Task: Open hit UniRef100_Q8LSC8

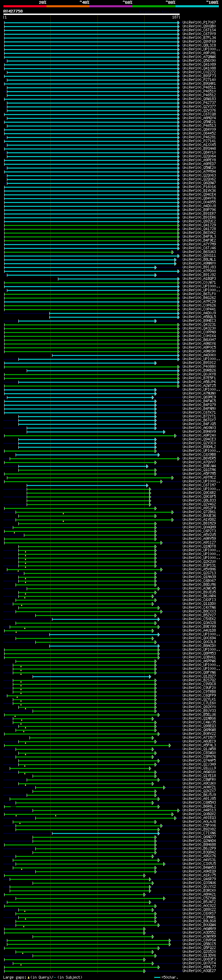Action: (199, 45)
